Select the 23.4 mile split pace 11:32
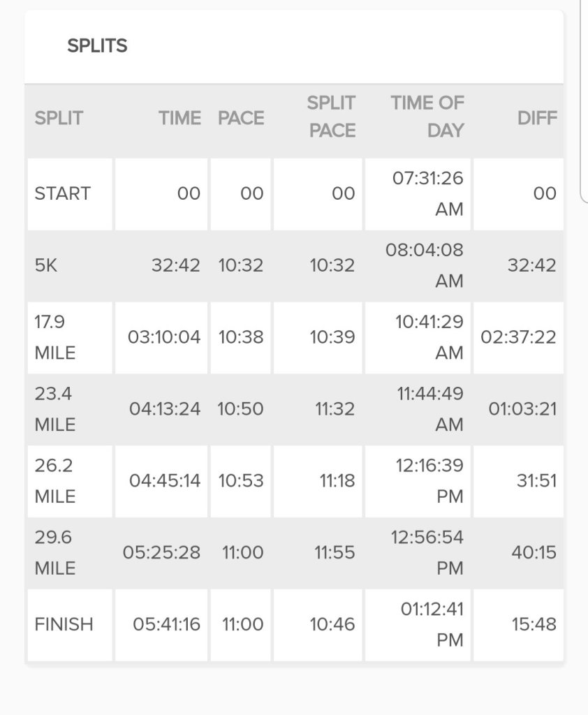 335,409
